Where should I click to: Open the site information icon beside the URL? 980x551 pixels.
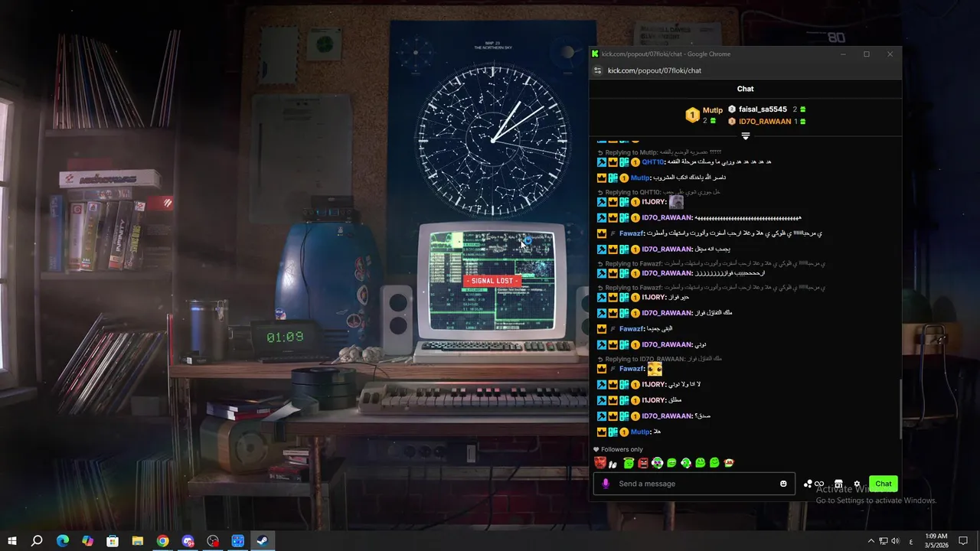(598, 70)
